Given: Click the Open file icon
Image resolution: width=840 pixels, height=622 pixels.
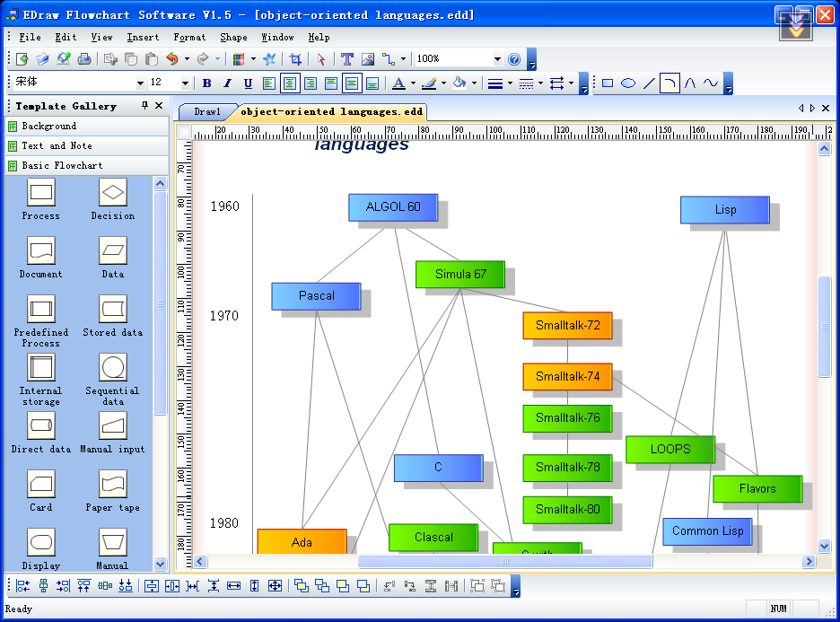Looking at the screenshot, I should [x=42, y=59].
